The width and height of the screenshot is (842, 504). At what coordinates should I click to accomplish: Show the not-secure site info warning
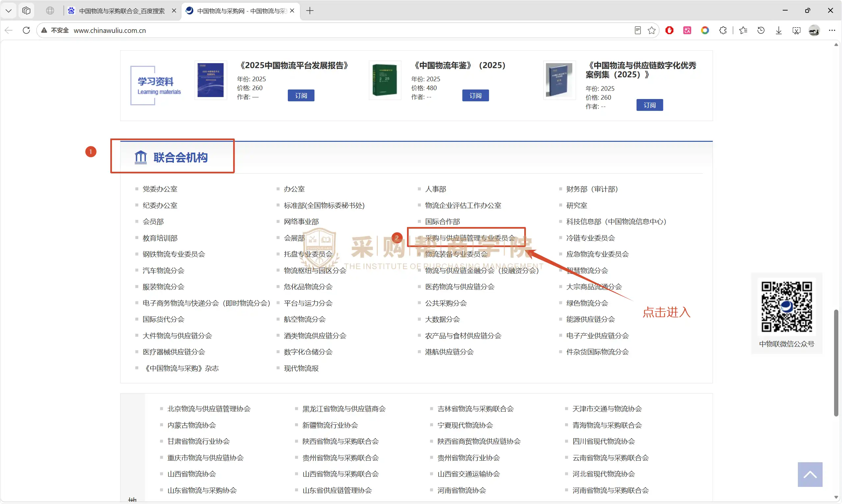point(55,30)
